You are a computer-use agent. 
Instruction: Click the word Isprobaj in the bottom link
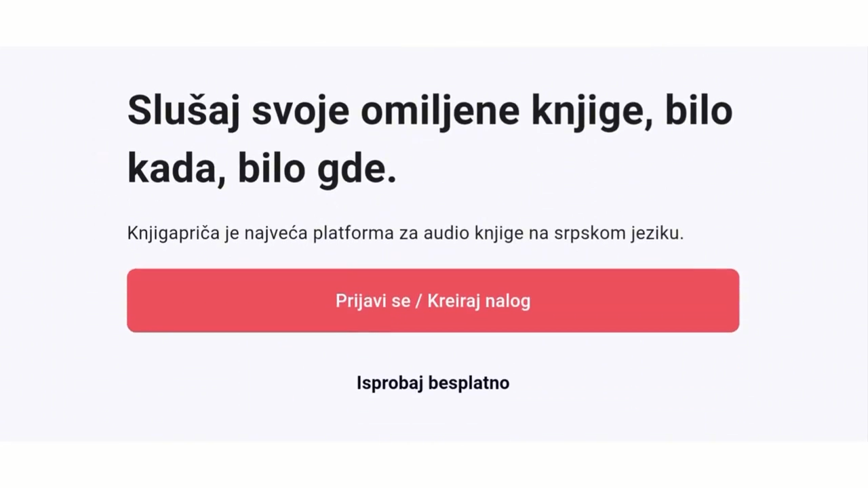click(389, 383)
